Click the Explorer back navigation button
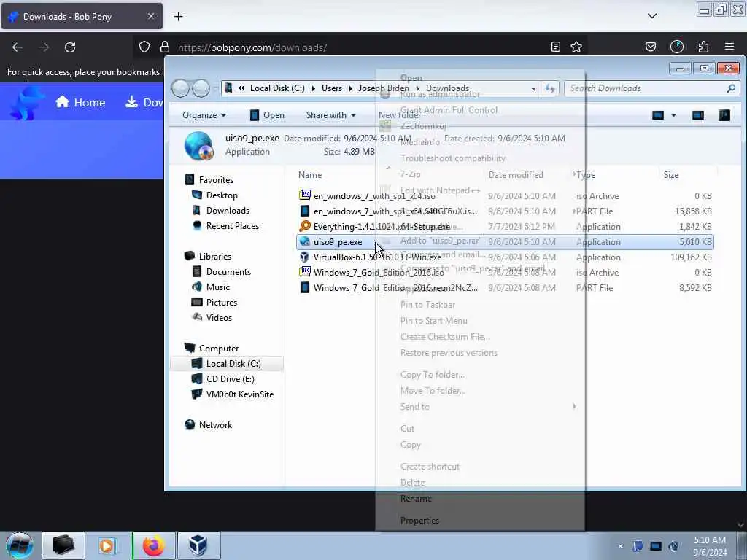 (x=181, y=88)
